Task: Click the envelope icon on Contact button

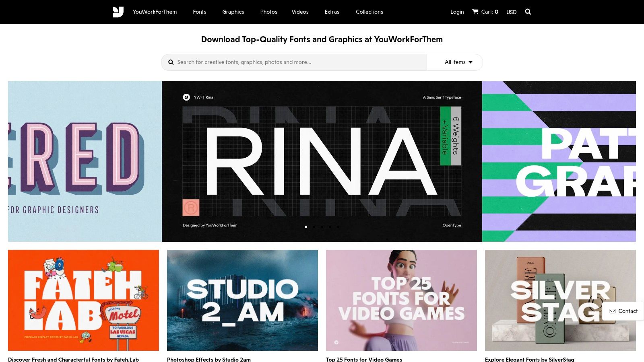Action: tap(613, 311)
